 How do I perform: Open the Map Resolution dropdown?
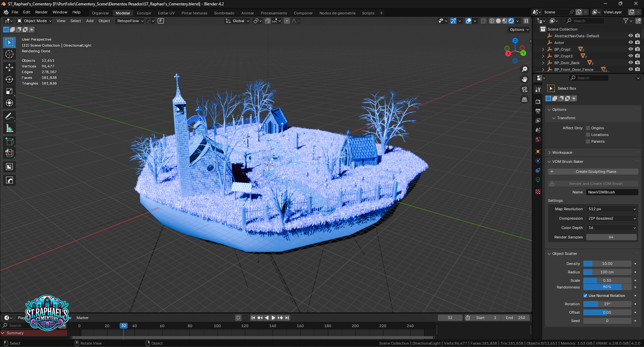pyautogui.click(x=611, y=209)
